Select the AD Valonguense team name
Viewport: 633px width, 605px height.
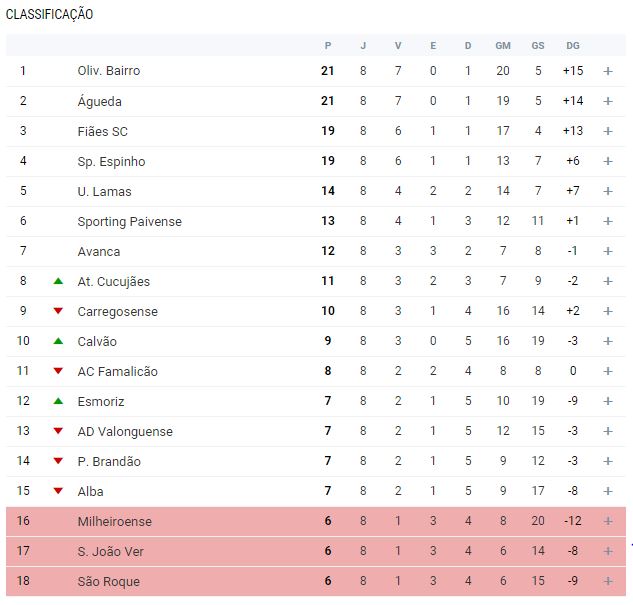coord(124,431)
